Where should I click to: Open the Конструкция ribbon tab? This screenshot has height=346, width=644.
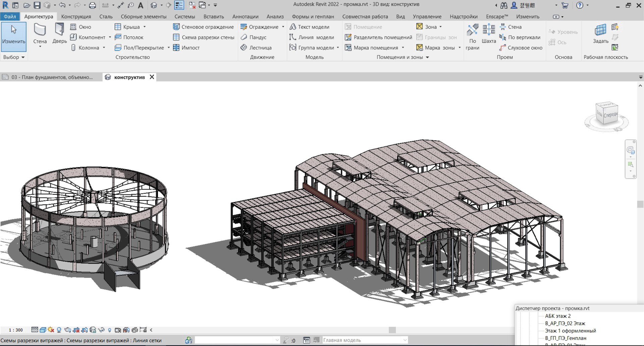[x=76, y=16]
